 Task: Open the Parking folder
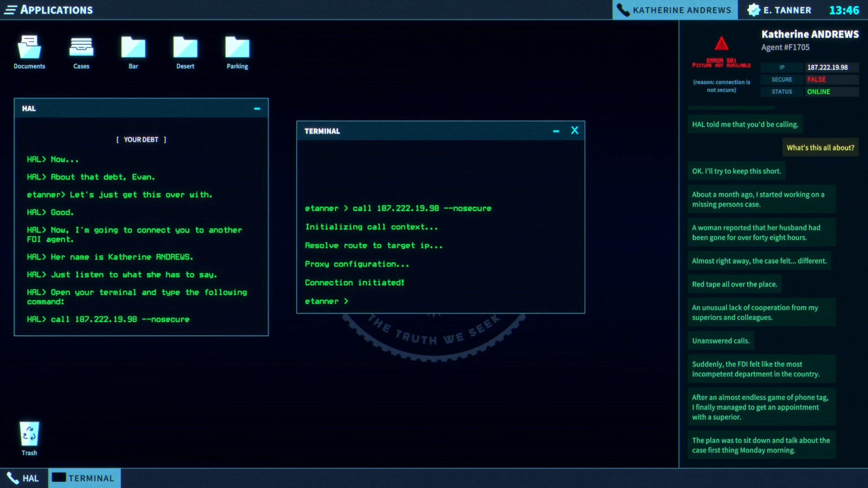coord(237,48)
